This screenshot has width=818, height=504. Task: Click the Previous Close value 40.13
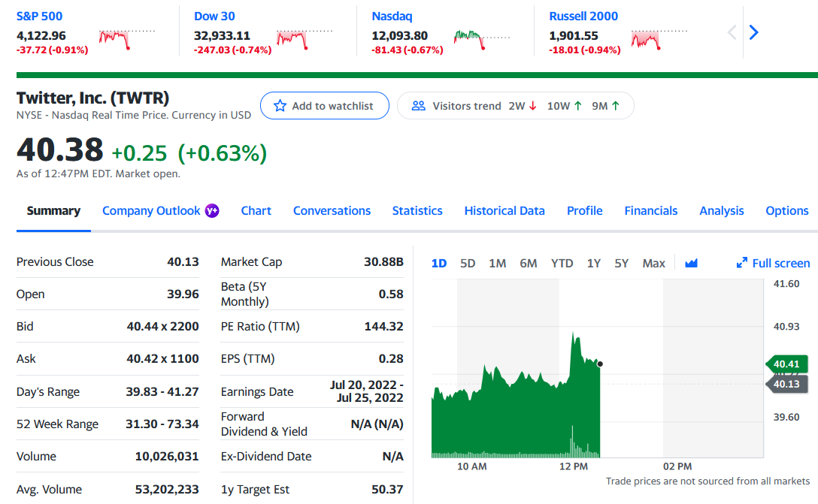pos(183,261)
